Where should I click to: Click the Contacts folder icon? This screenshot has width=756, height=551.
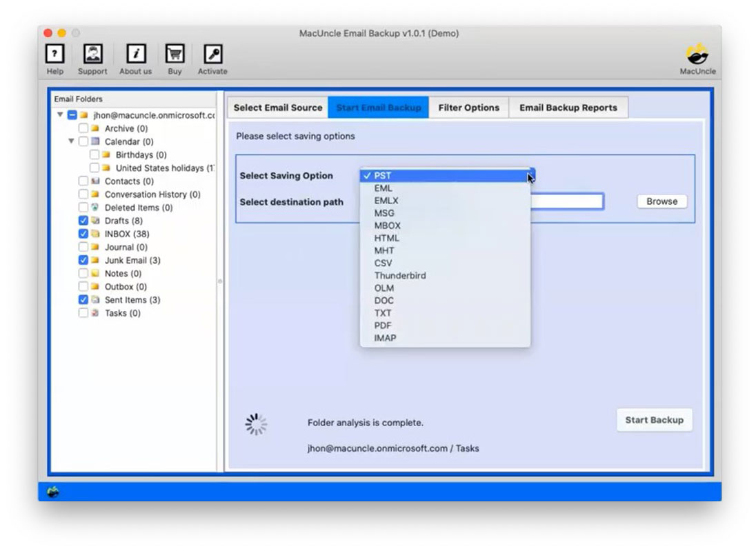tap(95, 181)
